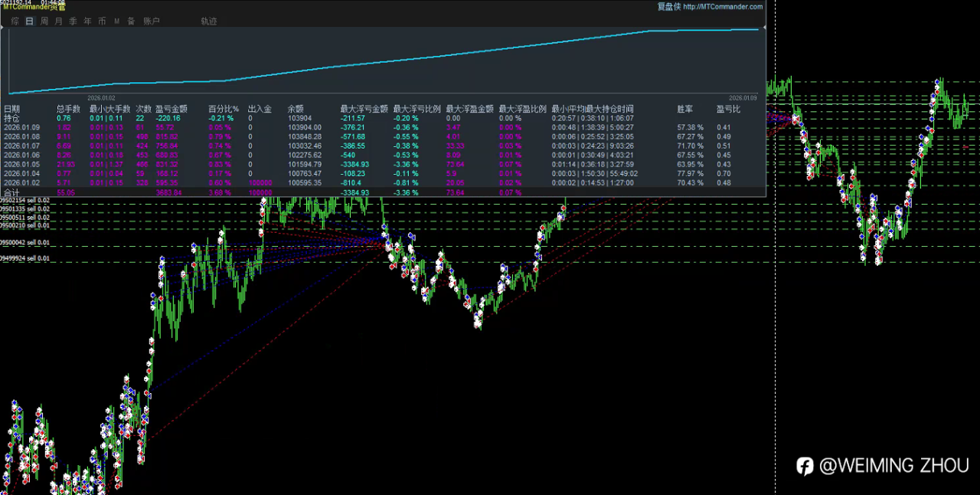The image size is (980, 495).
Task: Open the 年 yearly tab
Action: point(87,21)
